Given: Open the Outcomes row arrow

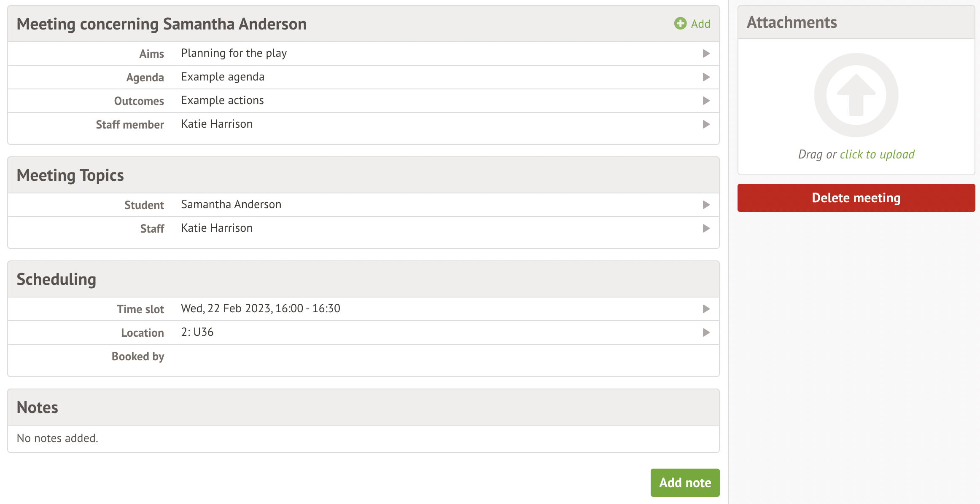Looking at the screenshot, I should tap(706, 101).
